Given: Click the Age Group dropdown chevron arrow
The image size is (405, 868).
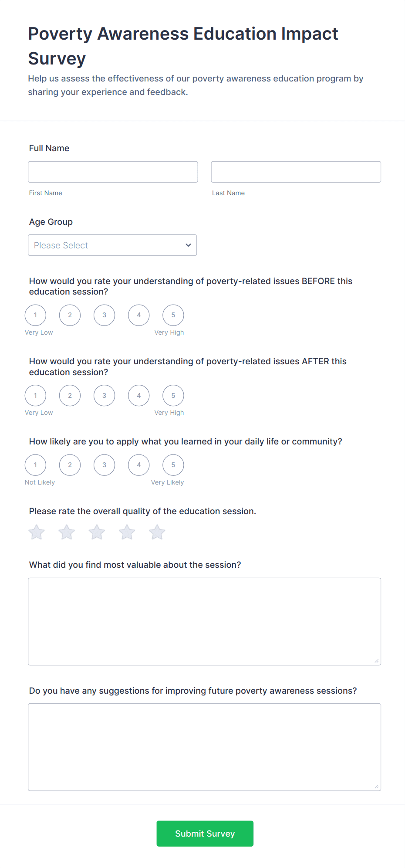Looking at the screenshot, I should pyautogui.click(x=188, y=245).
